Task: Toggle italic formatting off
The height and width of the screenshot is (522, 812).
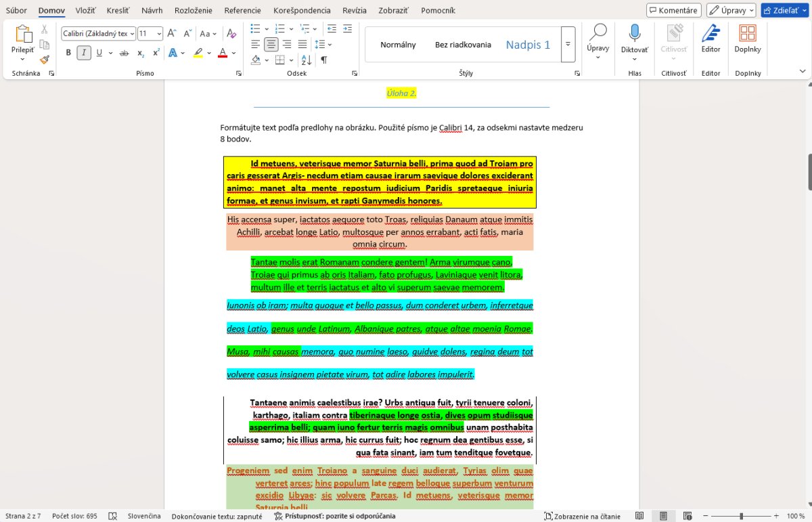Action: click(x=84, y=53)
